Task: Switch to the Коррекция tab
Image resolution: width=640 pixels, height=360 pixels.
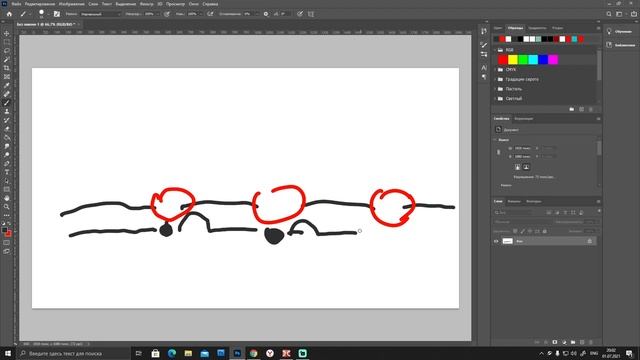Action: click(524, 119)
